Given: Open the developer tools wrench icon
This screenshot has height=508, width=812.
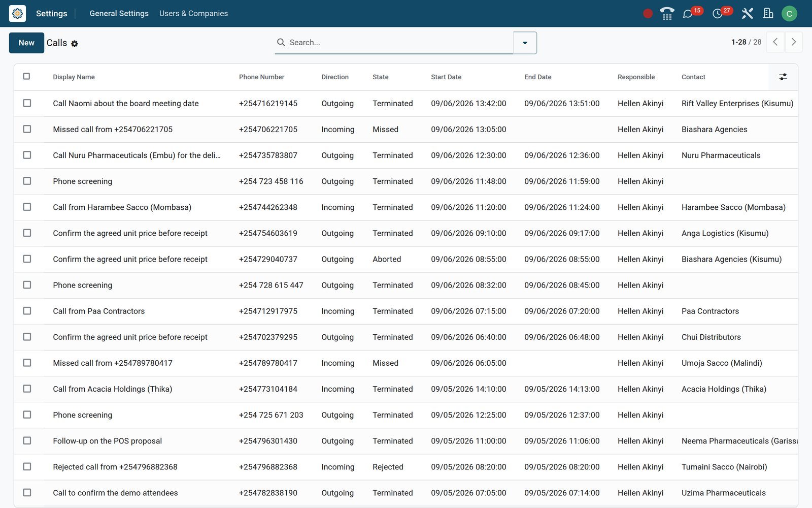Looking at the screenshot, I should point(747,14).
